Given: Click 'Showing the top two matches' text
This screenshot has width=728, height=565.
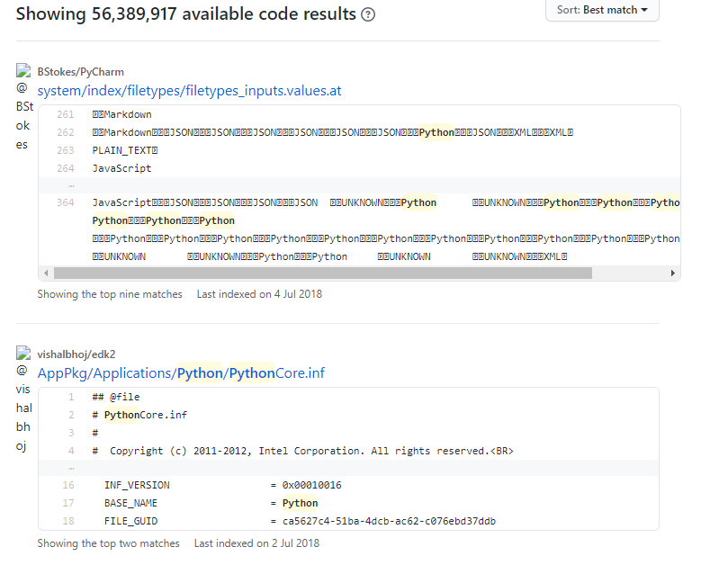Looking at the screenshot, I should pos(109,543).
